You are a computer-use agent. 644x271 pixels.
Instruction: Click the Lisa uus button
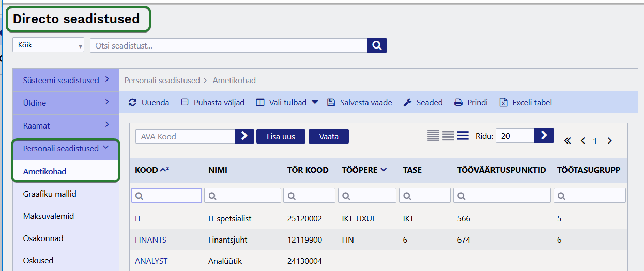pos(281,136)
